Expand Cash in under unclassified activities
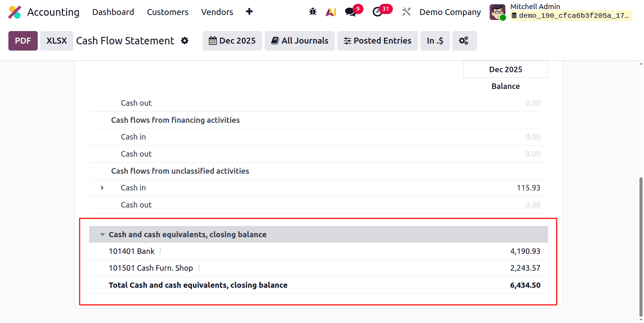This screenshot has width=644, height=323. tap(102, 188)
